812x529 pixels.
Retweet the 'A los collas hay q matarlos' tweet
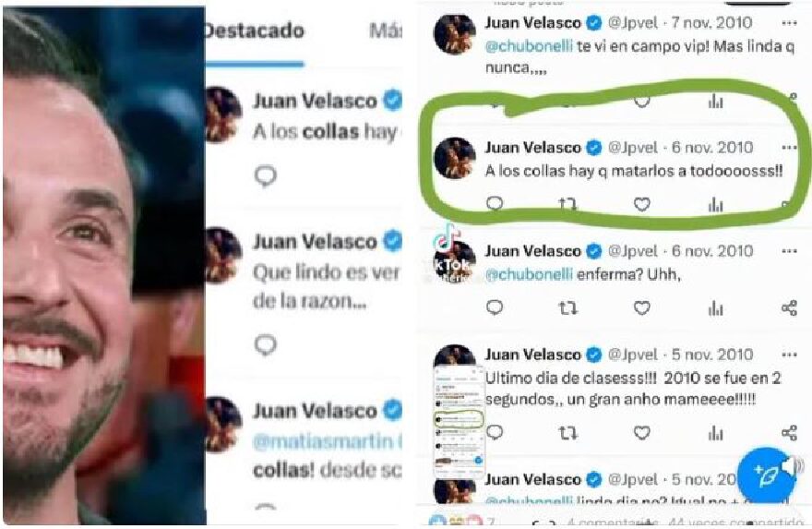pyautogui.click(x=567, y=205)
